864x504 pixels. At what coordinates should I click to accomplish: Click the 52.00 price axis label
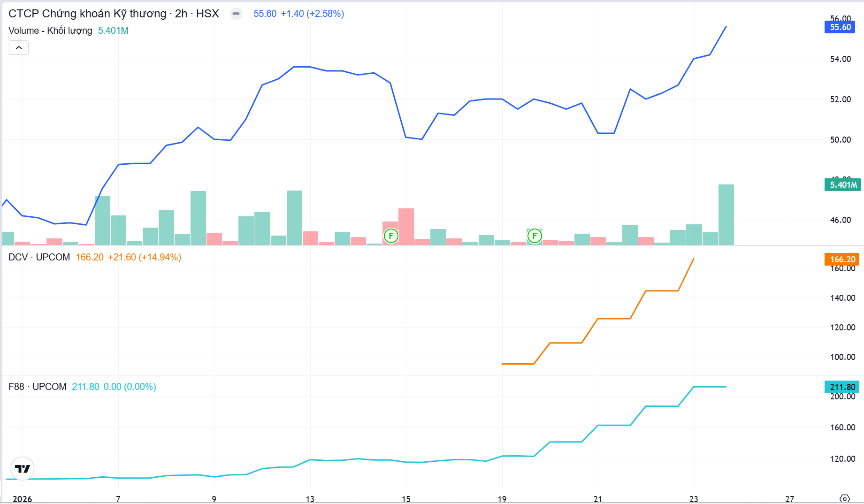coord(840,99)
